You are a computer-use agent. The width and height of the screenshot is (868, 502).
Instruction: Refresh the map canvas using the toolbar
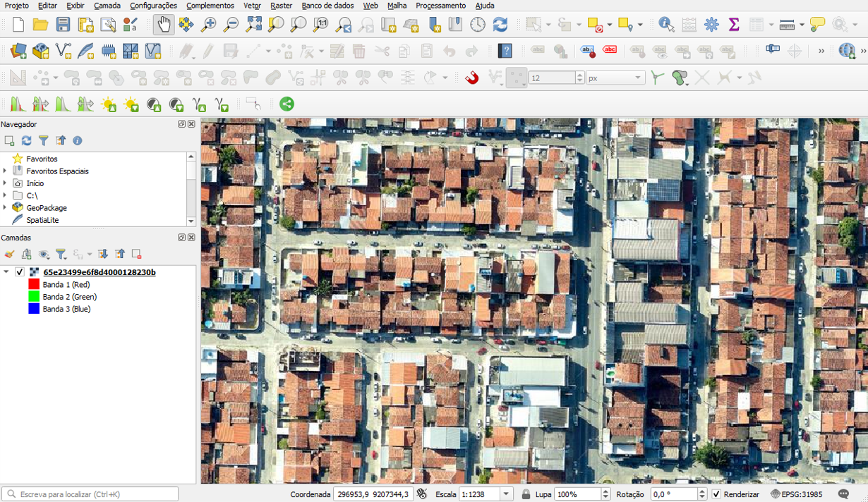[500, 25]
